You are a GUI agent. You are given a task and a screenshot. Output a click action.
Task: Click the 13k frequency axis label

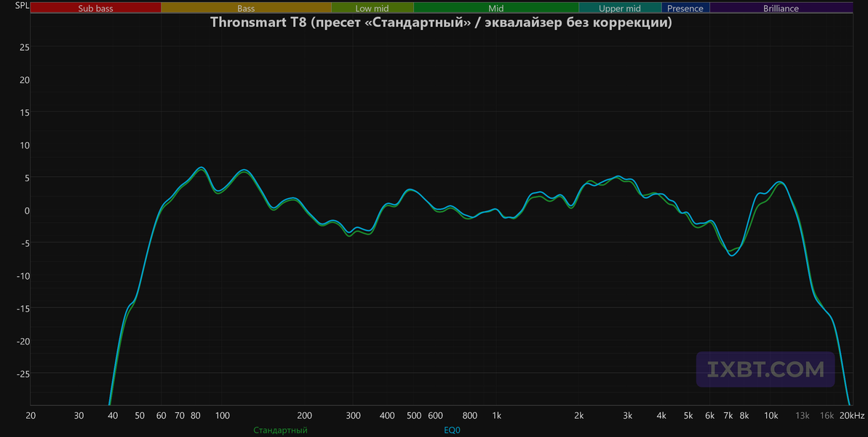pos(803,416)
